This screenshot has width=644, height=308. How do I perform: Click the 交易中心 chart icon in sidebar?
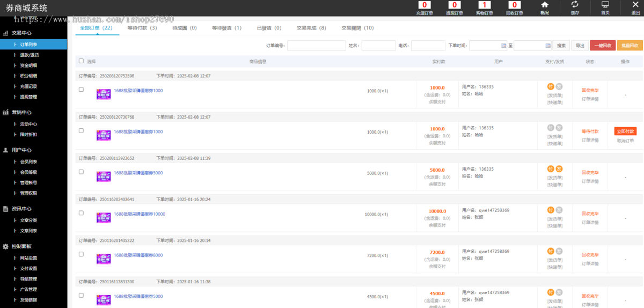click(x=5, y=33)
